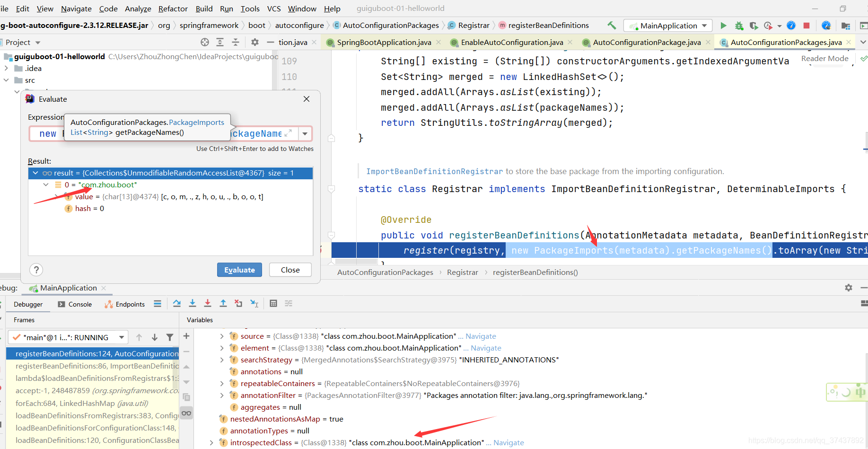Click the red Stop button

coord(807,26)
